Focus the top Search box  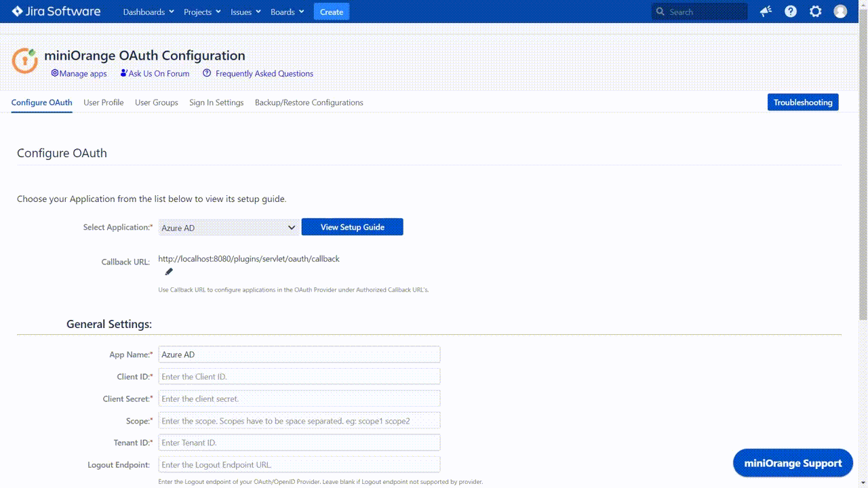(x=700, y=12)
